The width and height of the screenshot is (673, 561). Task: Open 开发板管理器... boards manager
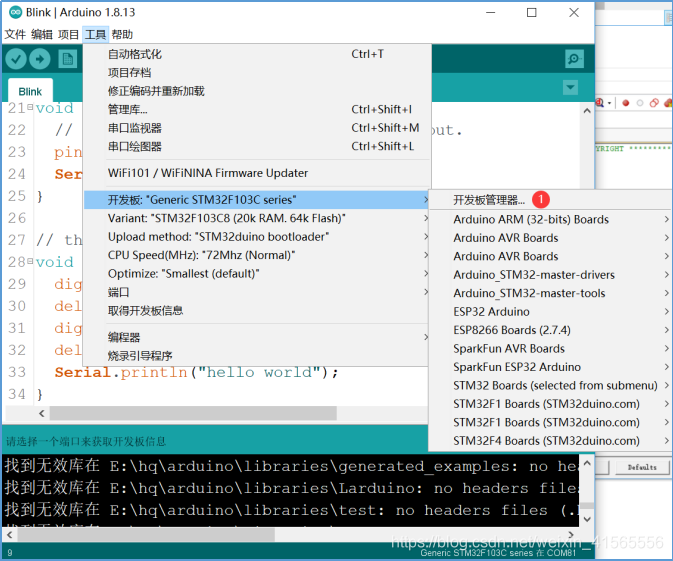point(550,200)
